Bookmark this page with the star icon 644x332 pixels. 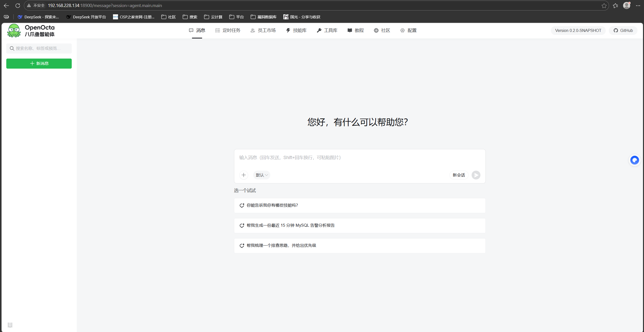[x=604, y=6]
